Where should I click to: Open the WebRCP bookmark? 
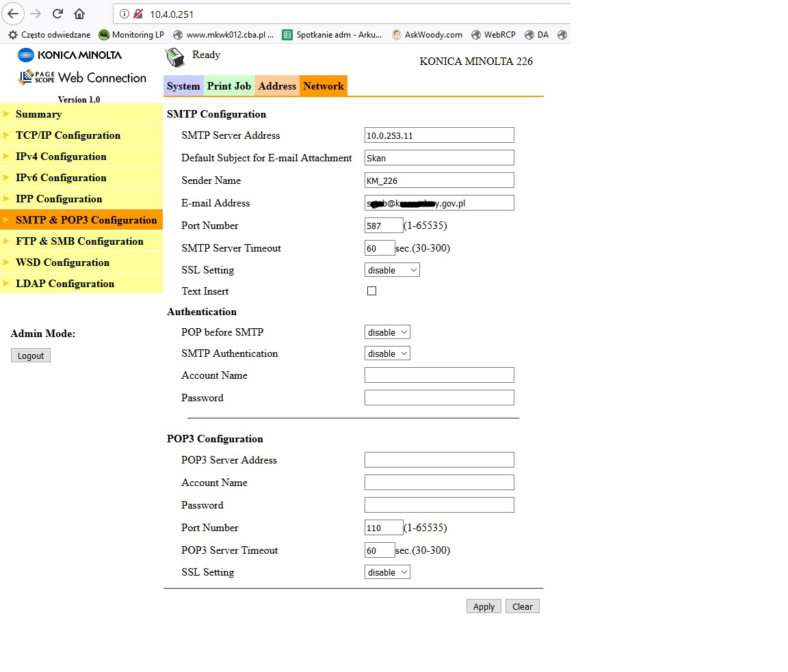click(x=493, y=35)
